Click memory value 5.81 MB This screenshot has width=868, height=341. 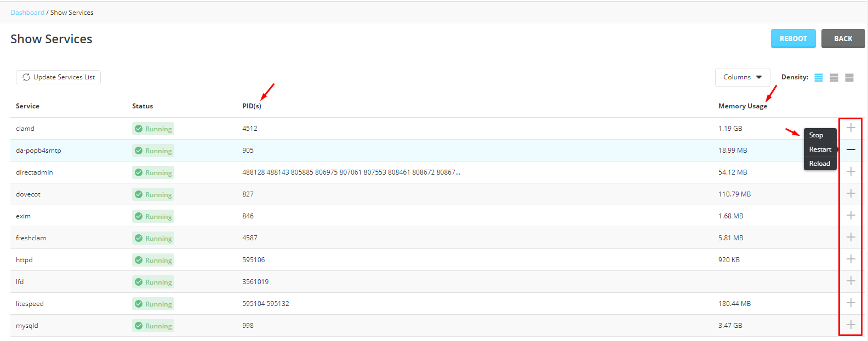click(731, 238)
